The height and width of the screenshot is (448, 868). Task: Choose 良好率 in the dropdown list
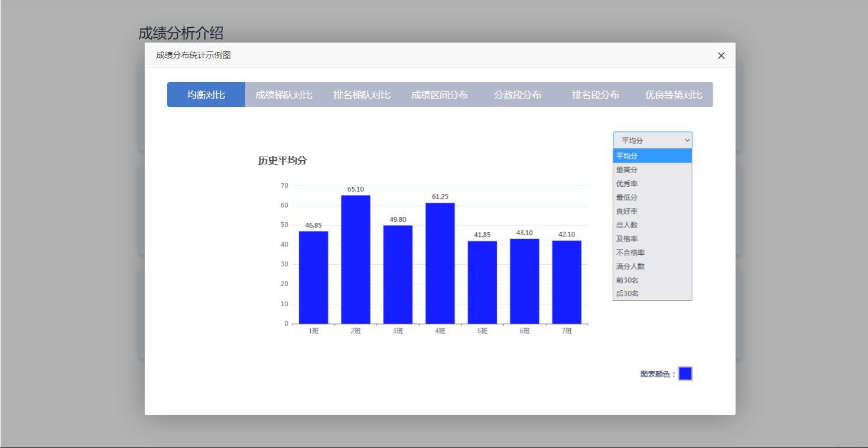pyautogui.click(x=652, y=211)
